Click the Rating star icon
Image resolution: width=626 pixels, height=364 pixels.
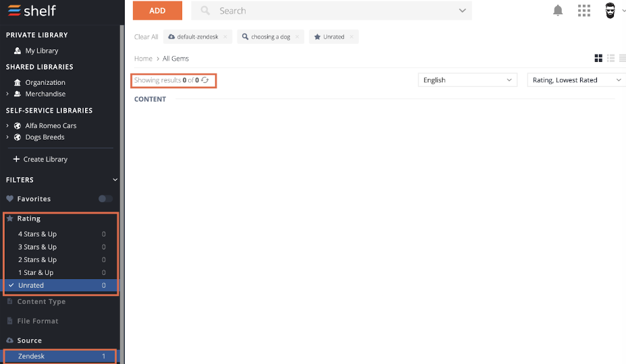(x=9, y=218)
